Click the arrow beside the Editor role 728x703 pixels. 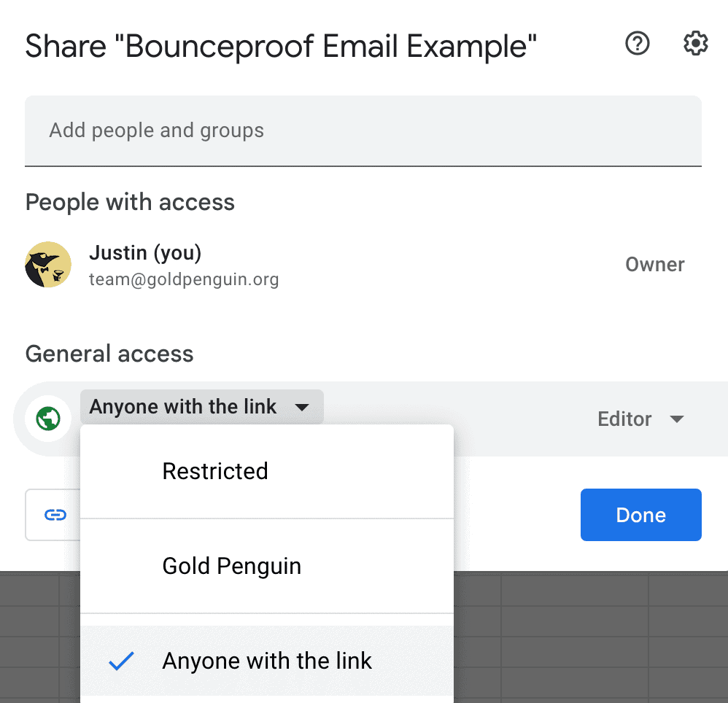pos(677,419)
